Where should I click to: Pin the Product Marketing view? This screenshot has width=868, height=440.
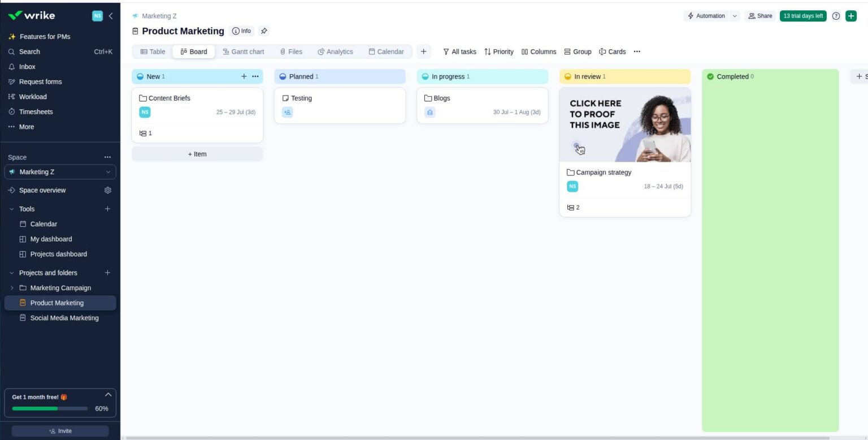[x=264, y=31]
